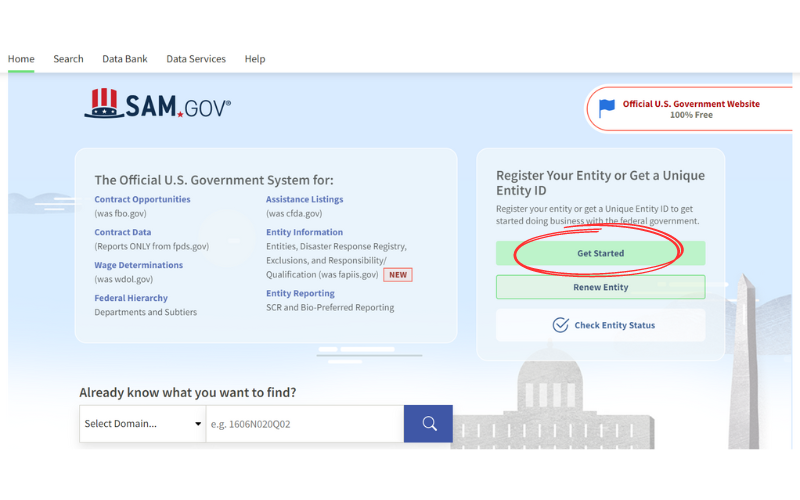Click the text "(was cfda.gov)"
Image resolution: width=800 pixels, height=500 pixels.
(294, 214)
